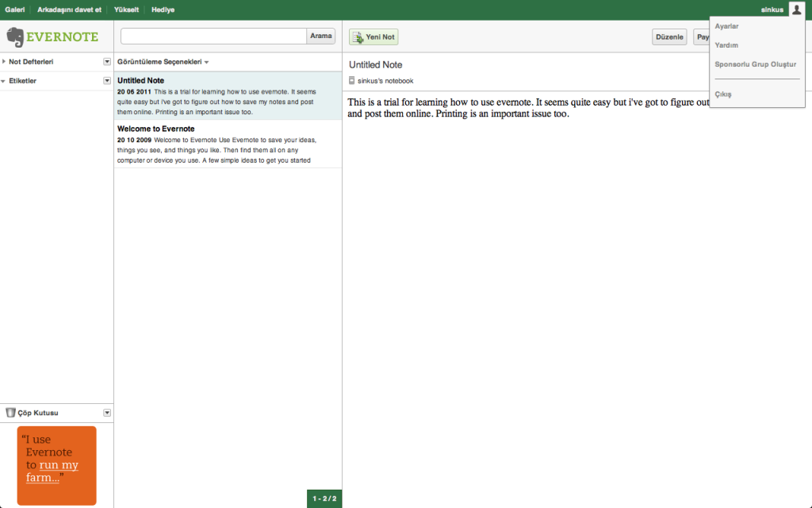Click into the search input field
This screenshot has height=508, width=812.
pyautogui.click(x=213, y=37)
